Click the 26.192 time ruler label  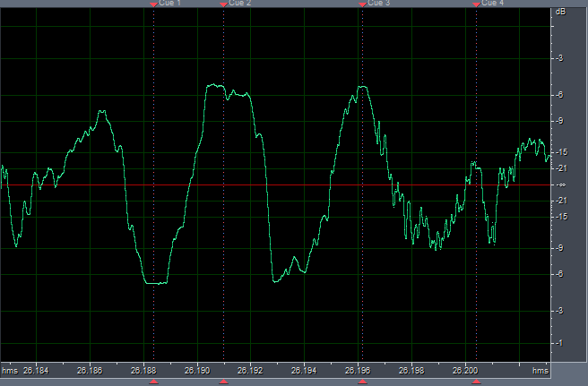(250, 371)
